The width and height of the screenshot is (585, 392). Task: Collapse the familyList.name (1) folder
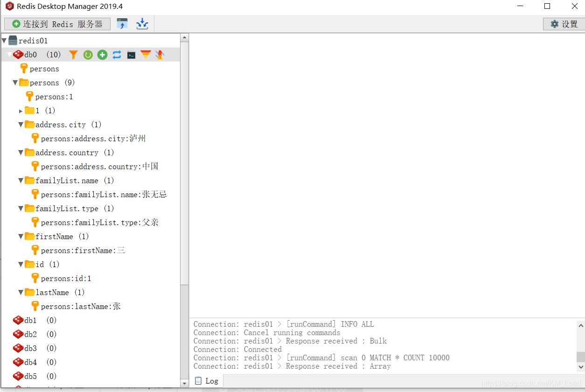coord(21,180)
